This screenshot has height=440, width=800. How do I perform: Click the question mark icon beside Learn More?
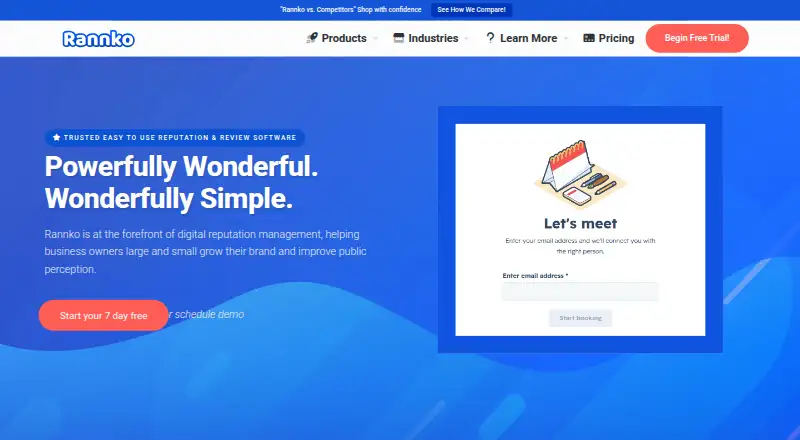coord(490,38)
